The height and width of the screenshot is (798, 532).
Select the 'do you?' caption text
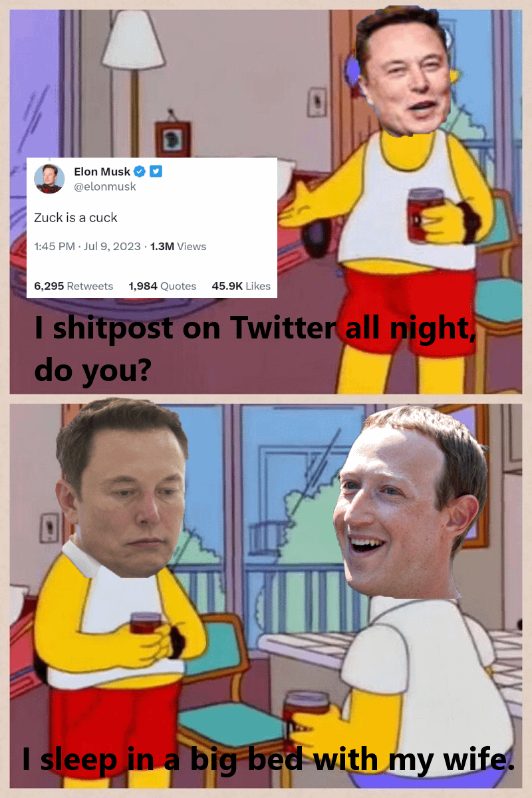[91, 369]
